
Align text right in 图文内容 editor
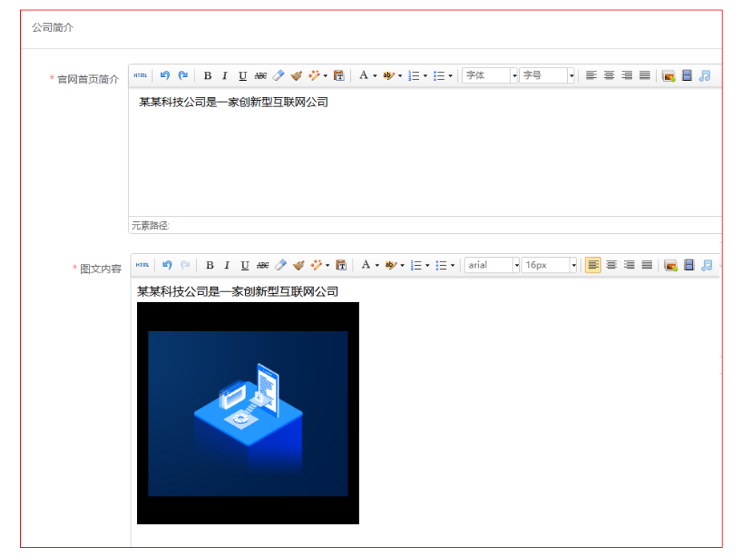pyautogui.click(x=629, y=265)
